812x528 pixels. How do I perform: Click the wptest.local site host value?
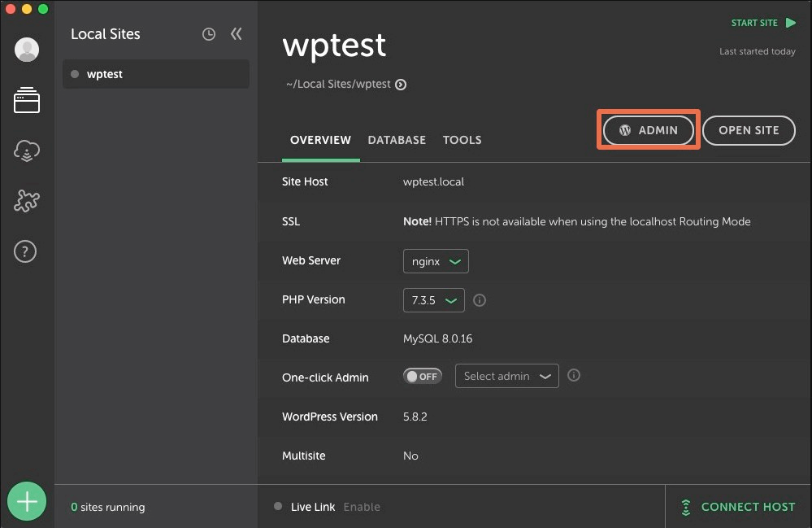coord(433,182)
